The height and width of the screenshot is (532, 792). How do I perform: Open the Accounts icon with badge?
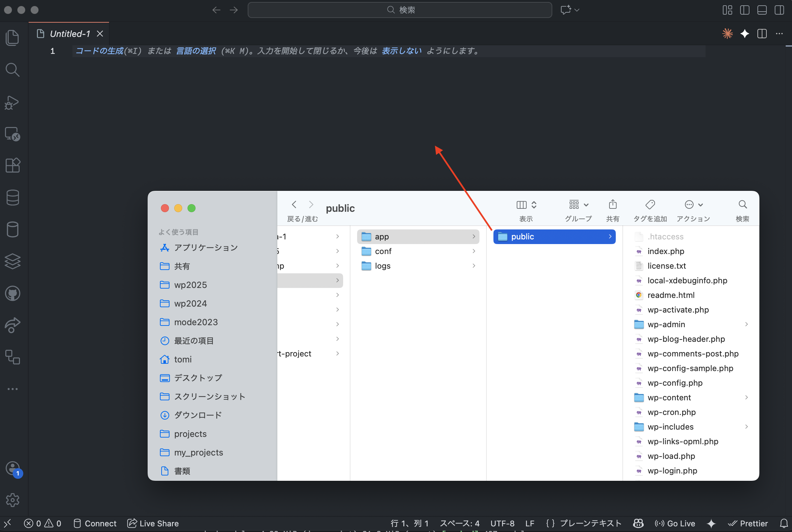(13, 468)
